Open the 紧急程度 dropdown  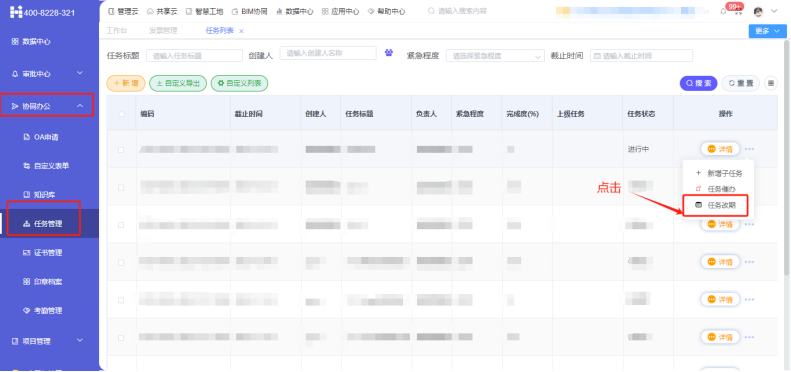[495, 56]
